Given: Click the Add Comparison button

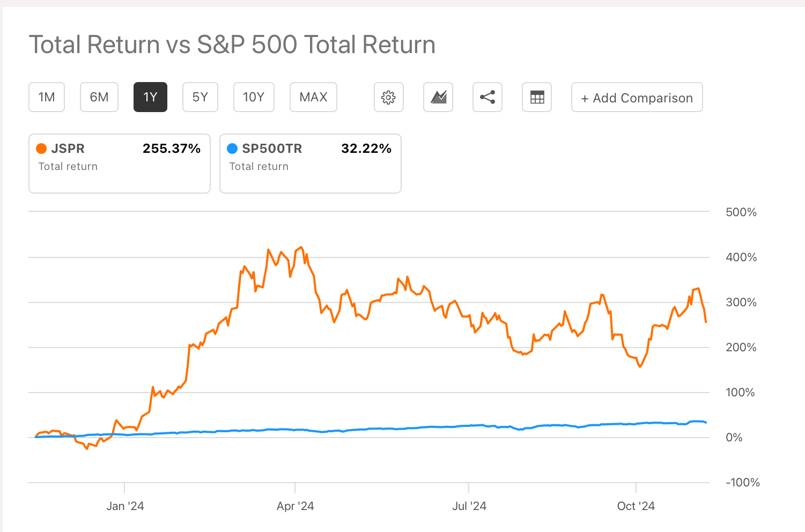Looking at the screenshot, I should tap(637, 98).
